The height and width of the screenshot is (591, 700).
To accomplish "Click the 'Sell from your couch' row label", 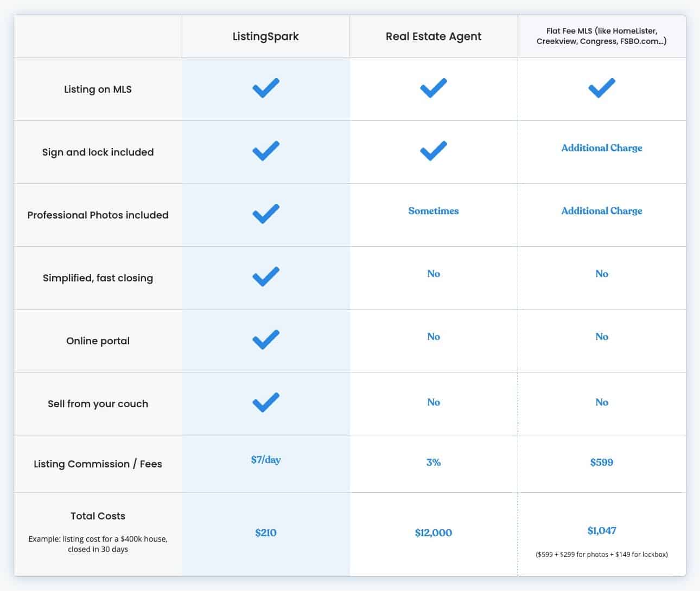I will (x=98, y=404).
